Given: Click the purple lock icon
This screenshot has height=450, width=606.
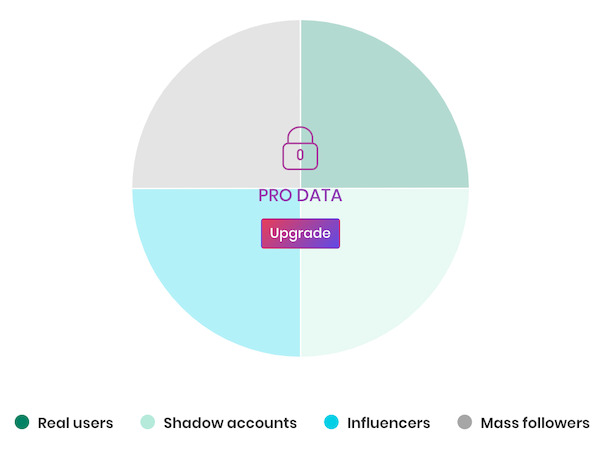Looking at the screenshot, I should coord(300,148).
